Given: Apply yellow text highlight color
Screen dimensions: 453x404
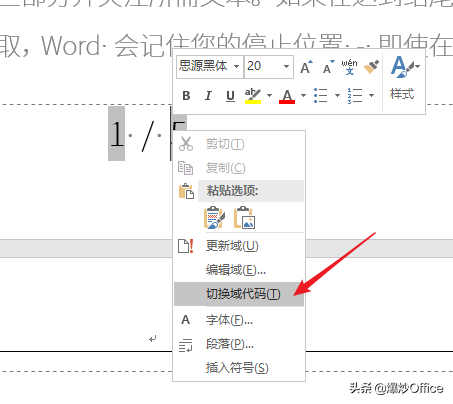Looking at the screenshot, I should pyautogui.click(x=253, y=96).
